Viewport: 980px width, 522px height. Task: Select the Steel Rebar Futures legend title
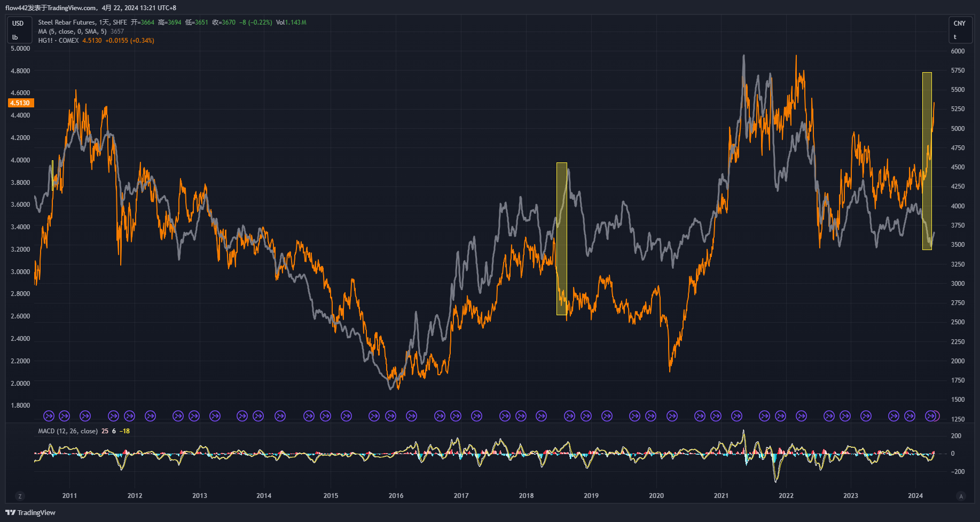click(x=67, y=22)
